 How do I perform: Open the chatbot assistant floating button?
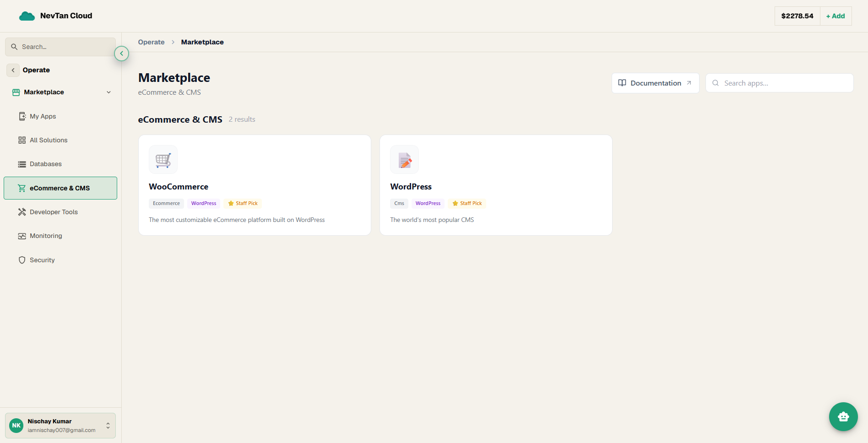coord(843,416)
